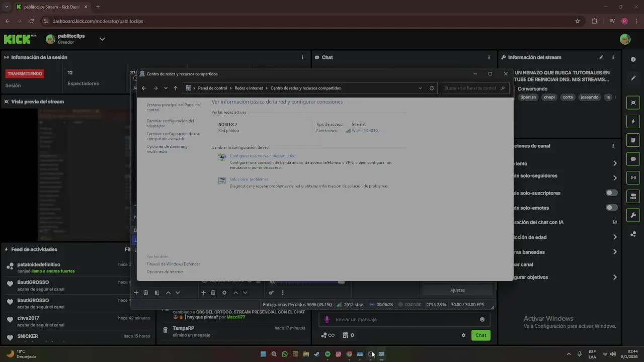Click the add scene plus icon in OBS
This screenshot has width=644, height=362.
[x=136, y=293]
